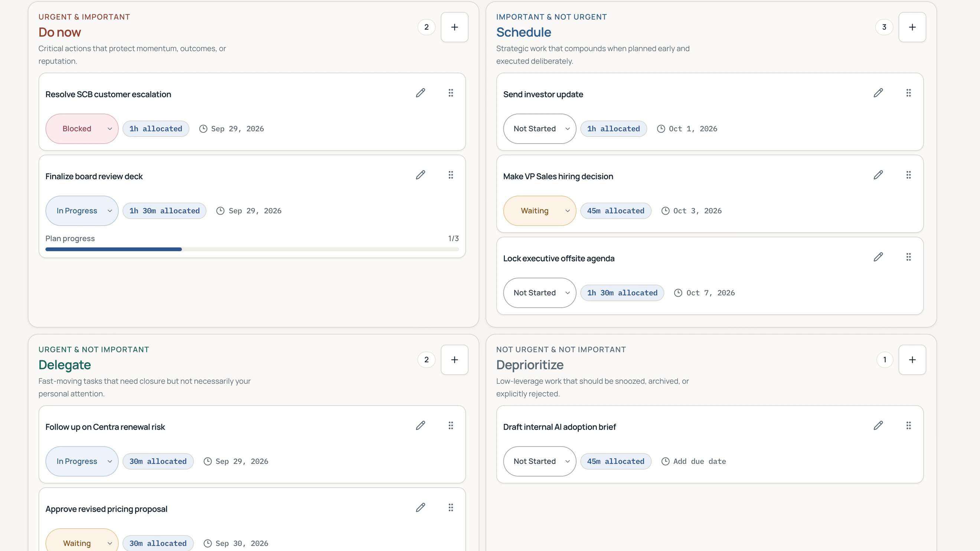Open In Progress status dropdown for board review deck

click(82, 211)
